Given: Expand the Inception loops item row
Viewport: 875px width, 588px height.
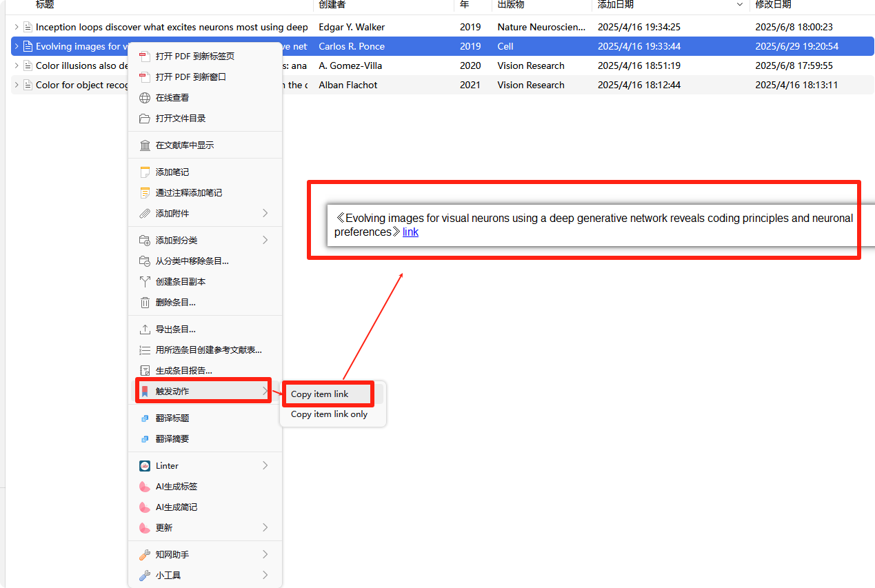Looking at the screenshot, I should 17,28.
